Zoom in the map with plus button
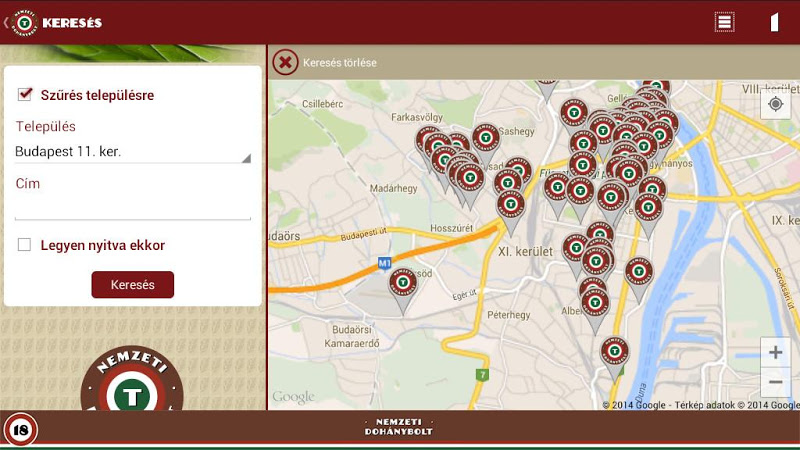 [x=776, y=352]
